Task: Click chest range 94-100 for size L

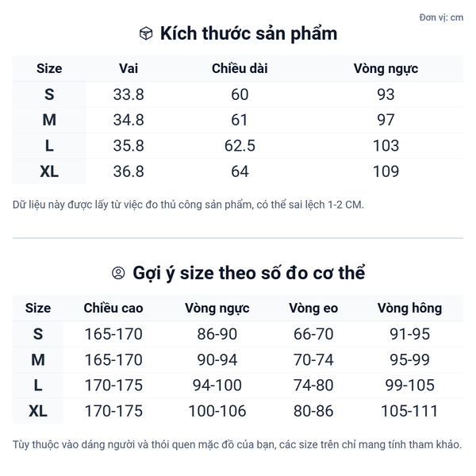Action: click(217, 386)
